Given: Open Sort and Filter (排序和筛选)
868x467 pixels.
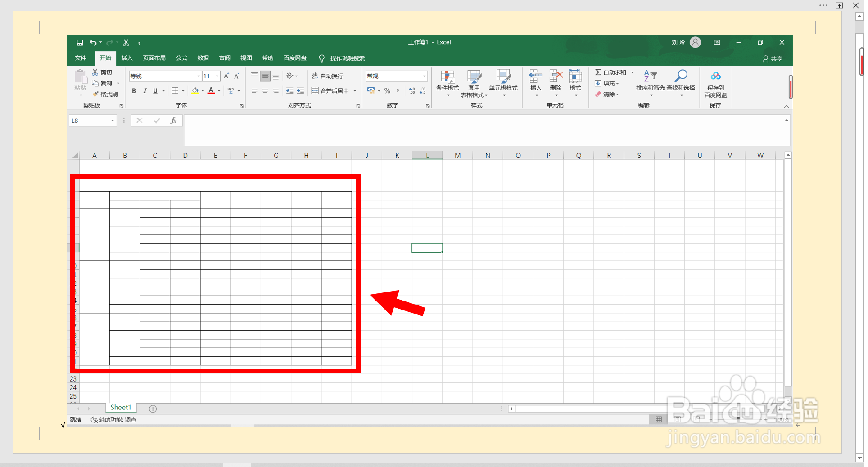Looking at the screenshot, I should 650,83.
